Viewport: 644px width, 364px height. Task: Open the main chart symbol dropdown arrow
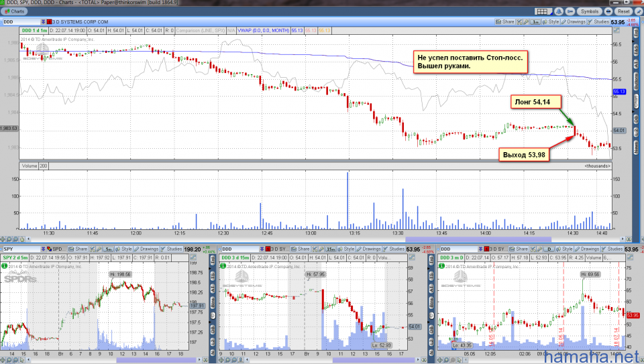pyautogui.click(x=43, y=21)
